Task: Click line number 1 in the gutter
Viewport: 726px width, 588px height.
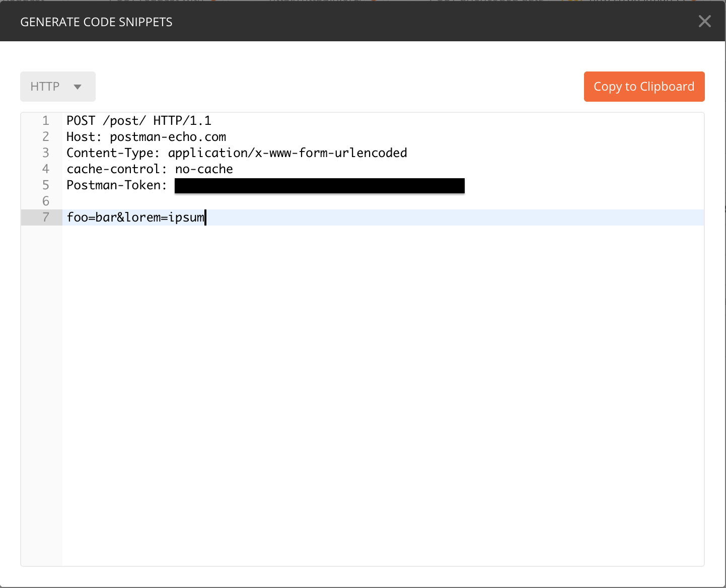Action: (45, 120)
